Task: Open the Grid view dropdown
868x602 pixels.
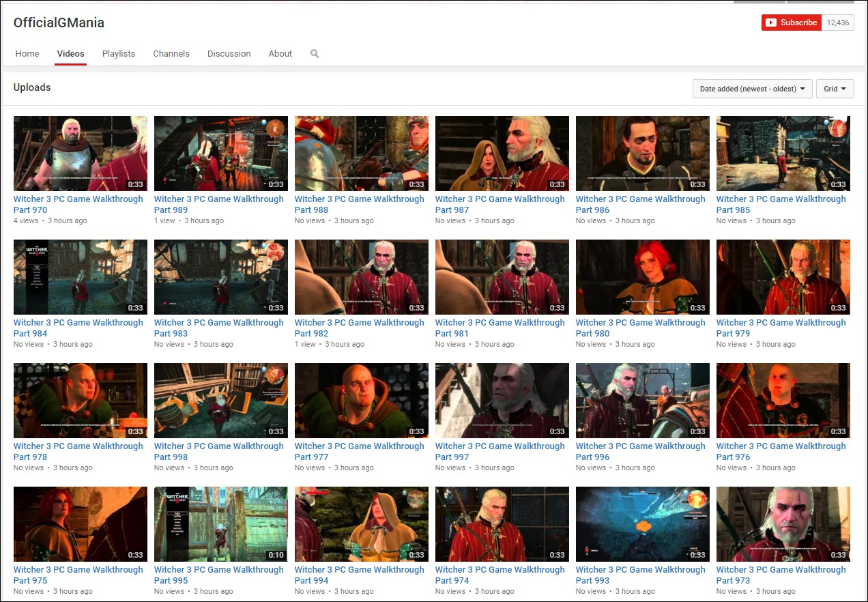Action: (x=835, y=89)
